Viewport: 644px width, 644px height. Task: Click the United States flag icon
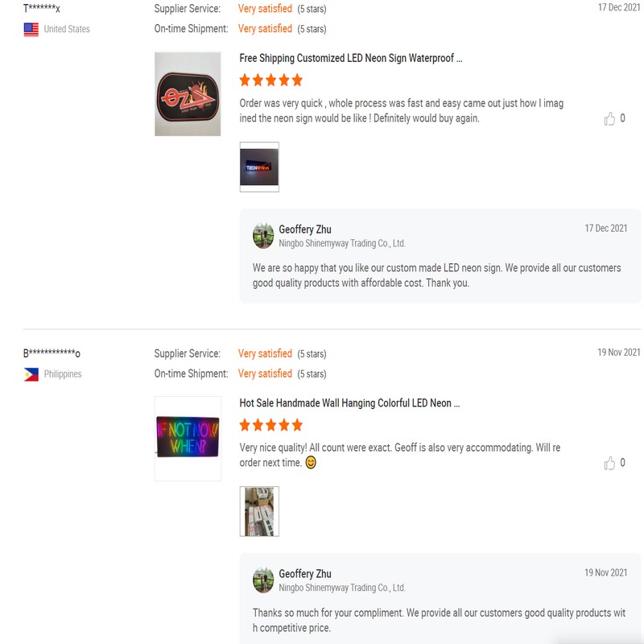(31, 30)
